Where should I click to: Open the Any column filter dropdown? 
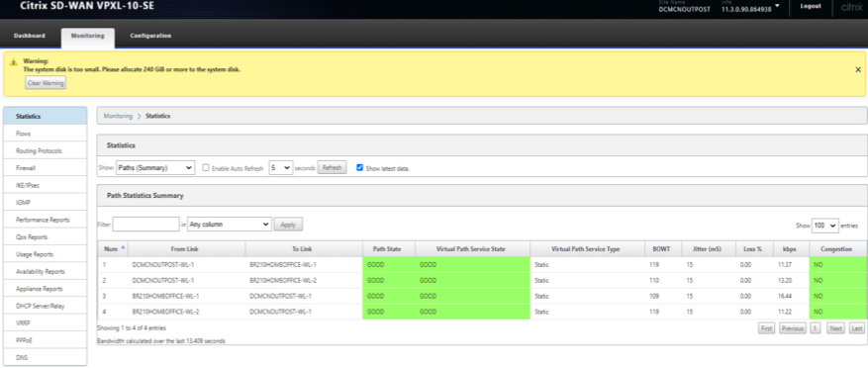(230, 225)
